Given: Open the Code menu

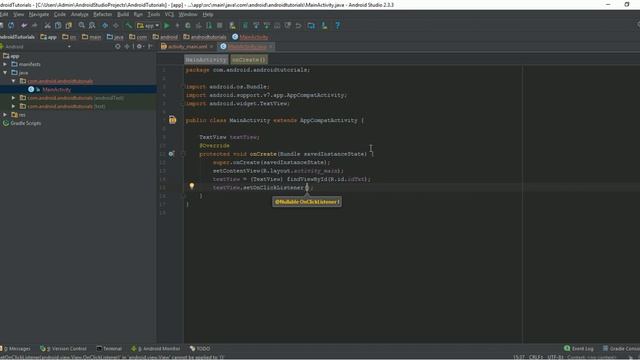Looking at the screenshot, I should 60,14.
